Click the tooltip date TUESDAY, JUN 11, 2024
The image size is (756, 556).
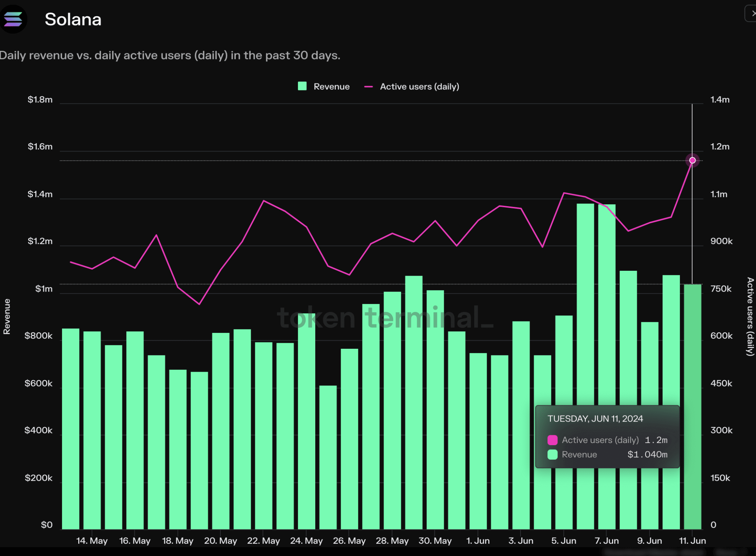point(595,419)
